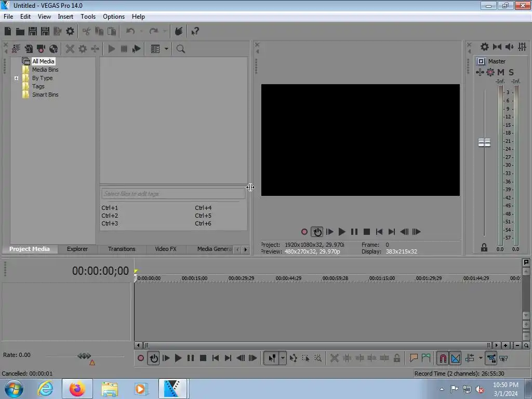Viewport: 532px width, 399px height.
Task: Create a new project with the New icon
Action: coord(8,31)
